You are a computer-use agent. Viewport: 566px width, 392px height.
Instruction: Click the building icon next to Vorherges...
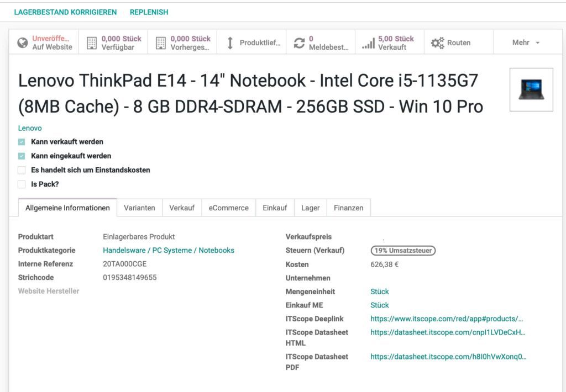point(161,43)
